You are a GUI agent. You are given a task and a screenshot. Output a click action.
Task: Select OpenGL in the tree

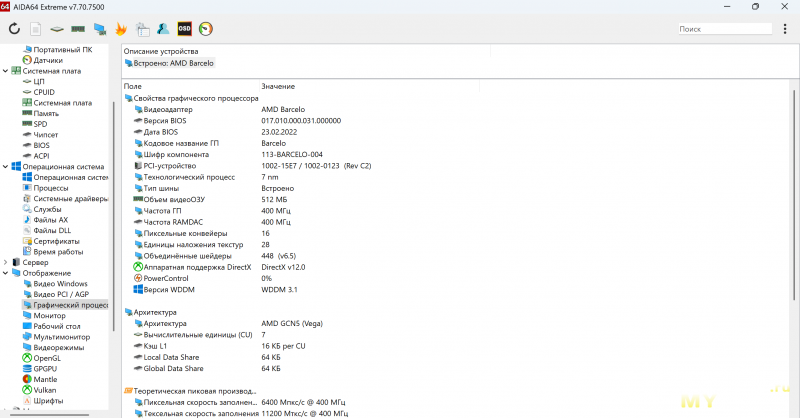tap(47, 357)
